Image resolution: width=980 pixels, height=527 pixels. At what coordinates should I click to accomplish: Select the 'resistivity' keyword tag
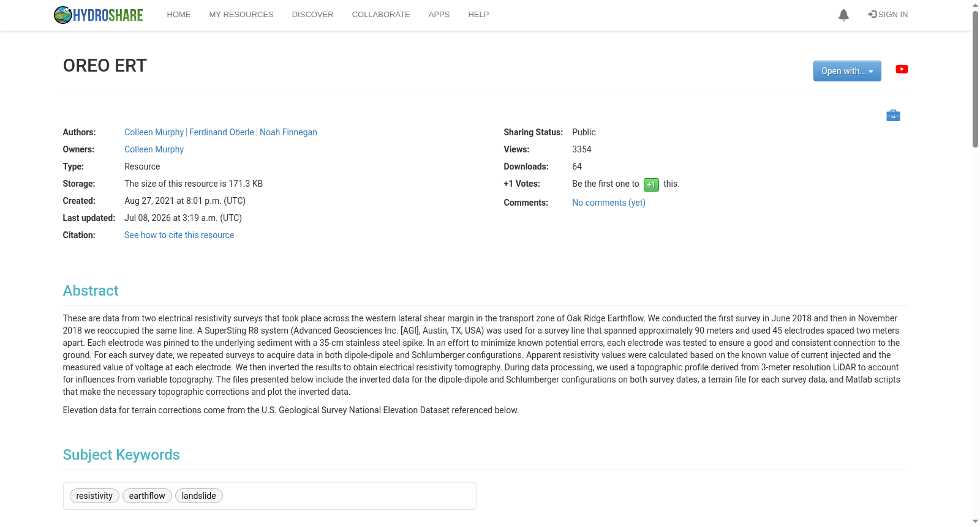pyautogui.click(x=94, y=496)
